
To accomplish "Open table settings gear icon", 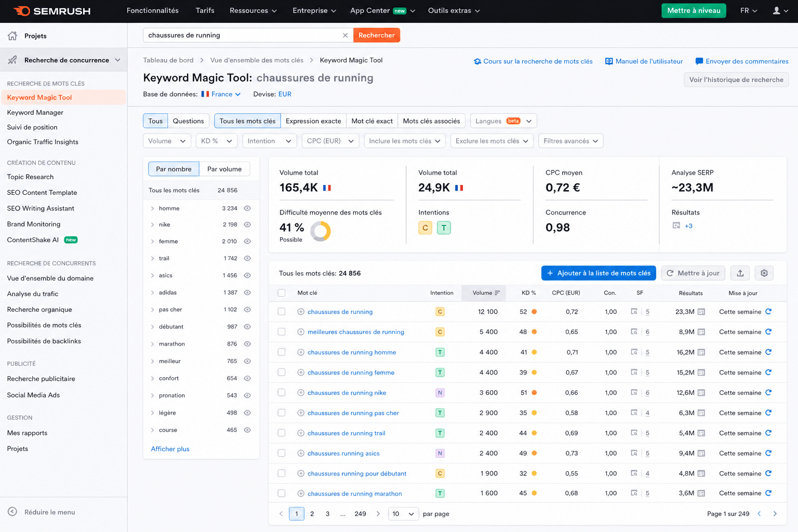I will 764,273.
